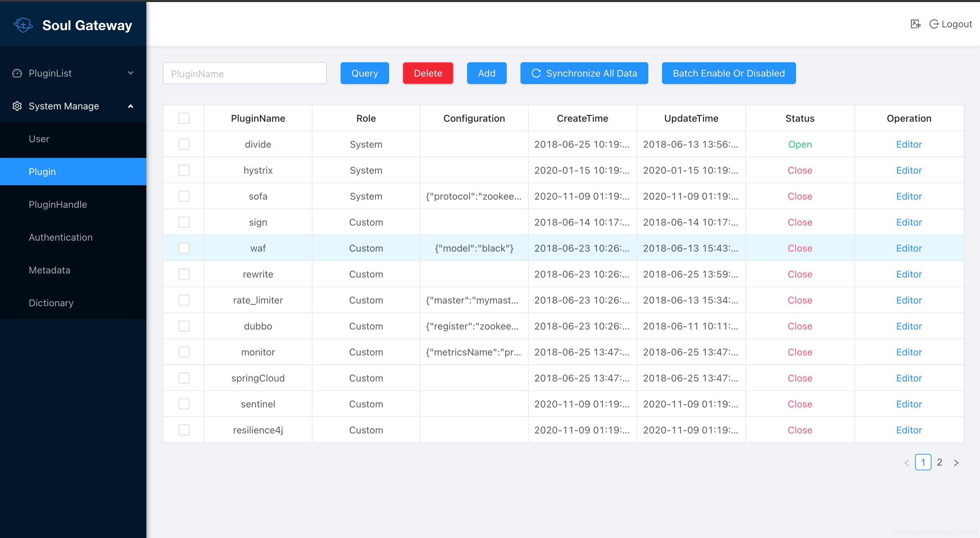The width and height of the screenshot is (980, 538).
Task: Open Plugin menu item in sidebar
Action: (x=73, y=171)
